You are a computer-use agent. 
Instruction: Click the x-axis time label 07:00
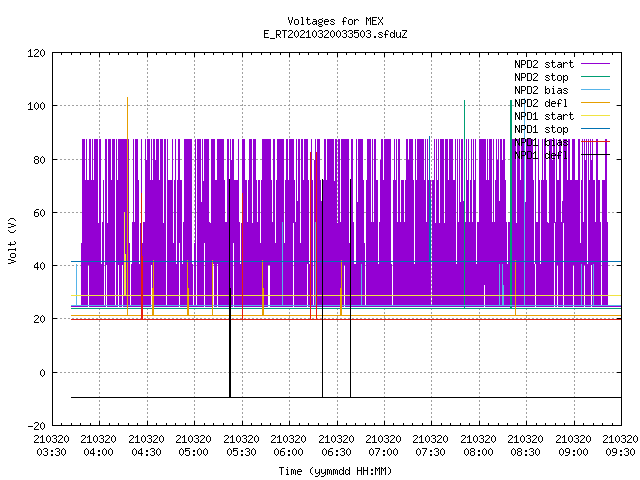click(383, 452)
